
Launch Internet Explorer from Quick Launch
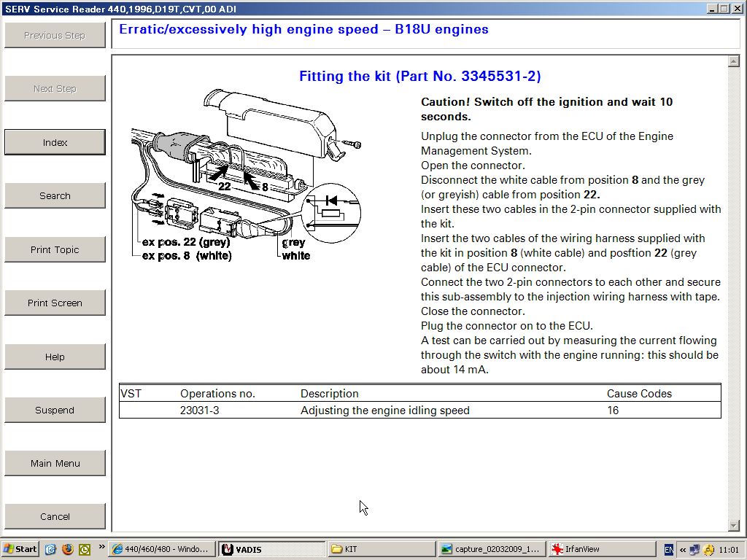(x=50, y=550)
